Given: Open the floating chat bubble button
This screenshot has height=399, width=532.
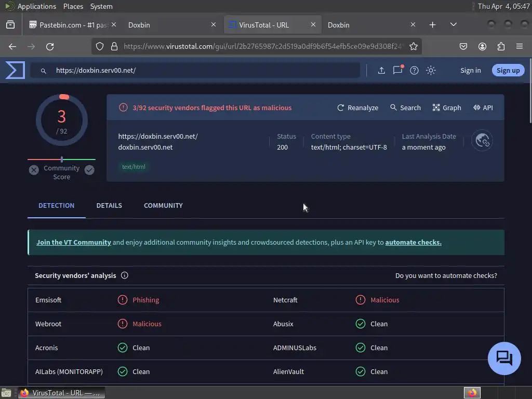Looking at the screenshot, I should pos(504,358).
